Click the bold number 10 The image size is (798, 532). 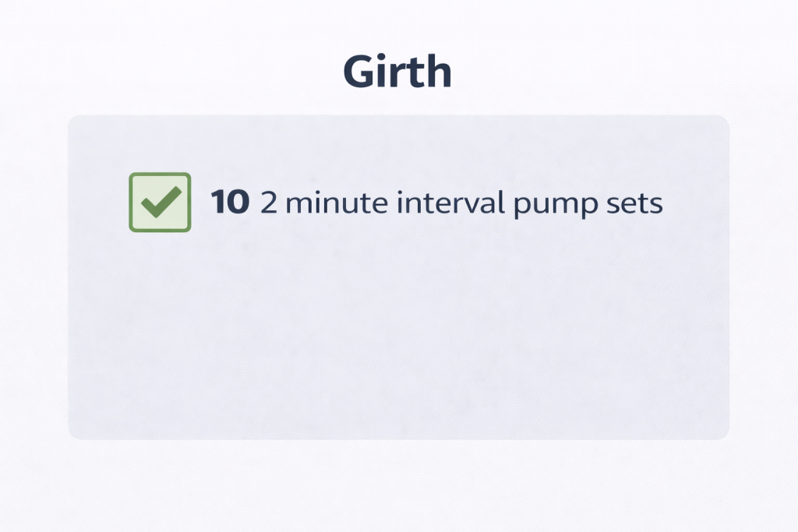[230, 203]
